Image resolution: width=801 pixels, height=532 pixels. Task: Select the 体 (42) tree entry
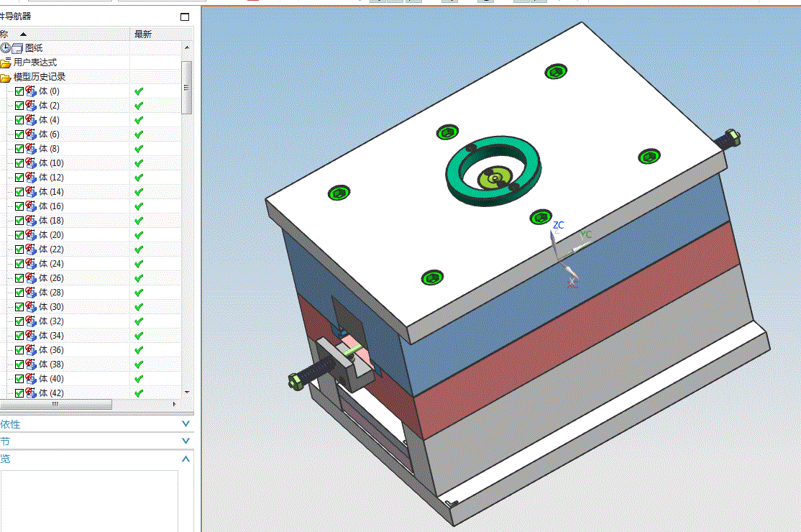click(x=51, y=393)
